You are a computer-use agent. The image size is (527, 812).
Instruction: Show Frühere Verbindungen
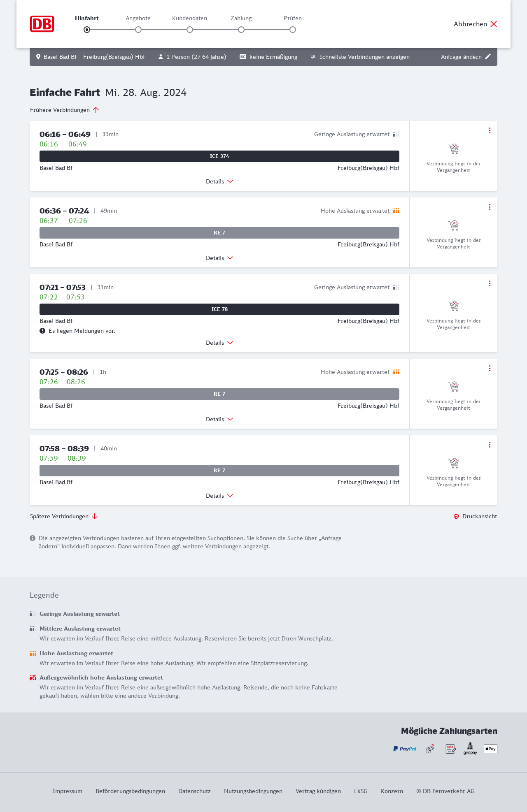pos(64,110)
